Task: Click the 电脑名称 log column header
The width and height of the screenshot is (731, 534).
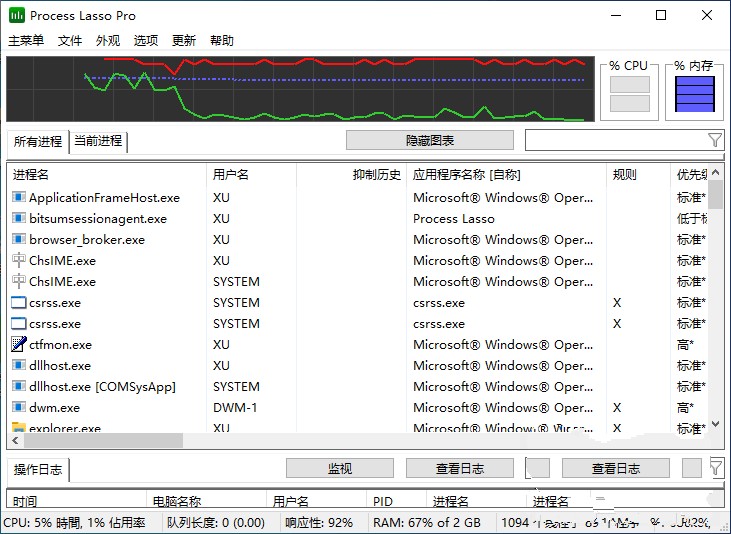Action: 206,501
